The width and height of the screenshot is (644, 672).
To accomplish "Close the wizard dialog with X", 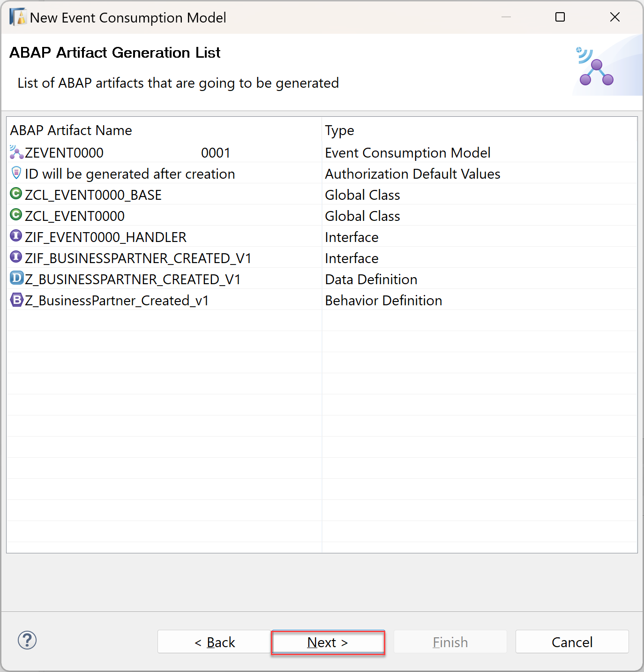I will click(615, 17).
